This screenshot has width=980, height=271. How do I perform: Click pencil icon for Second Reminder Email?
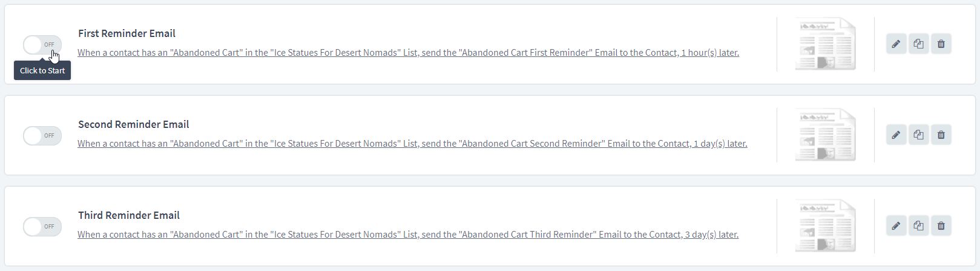[896, 135]
